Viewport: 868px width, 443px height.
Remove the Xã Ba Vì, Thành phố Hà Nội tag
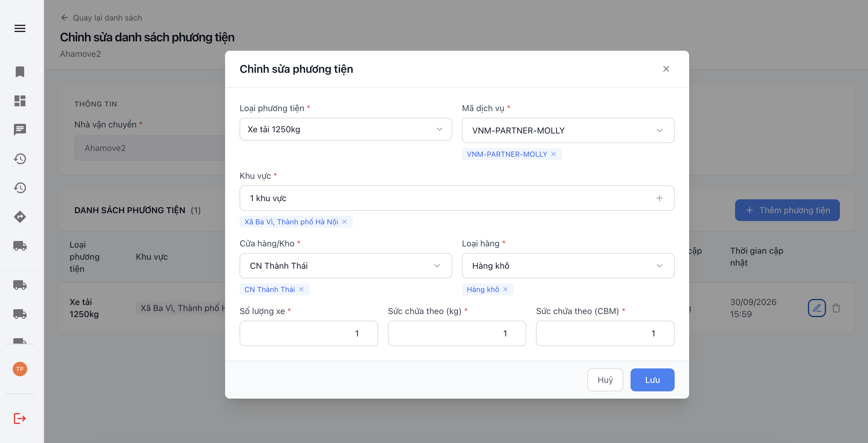344,222
